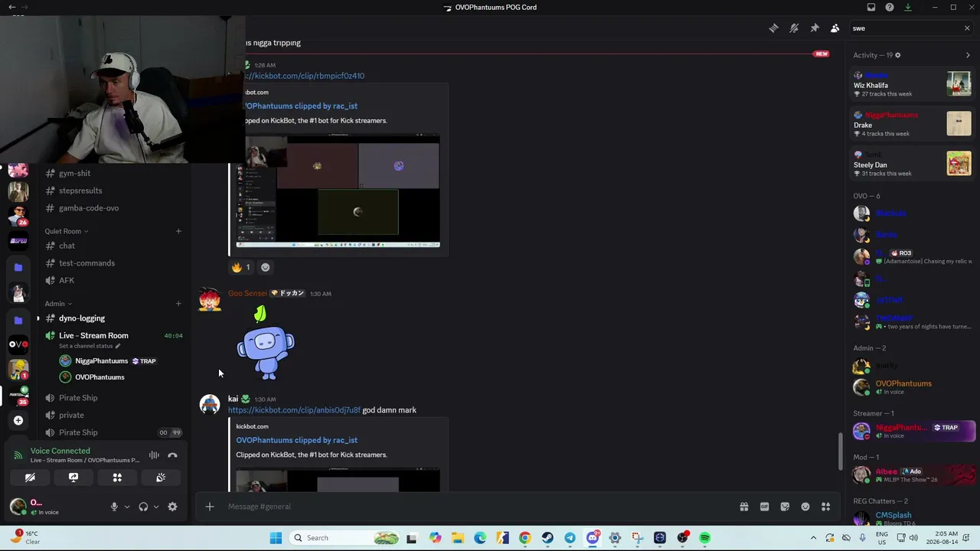Screen dimensions: 980x551
Task: Open Spotify from the taskbar
Action: (x=704, y=538)
